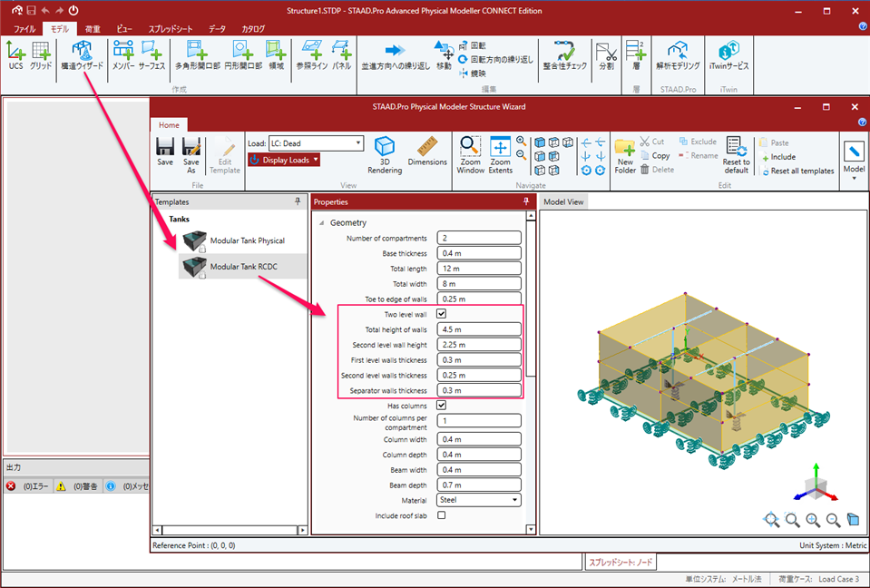Open the スプレッドシート ribbon tab
This screenshot has height=588, width=870.
[x=171, y=29]
